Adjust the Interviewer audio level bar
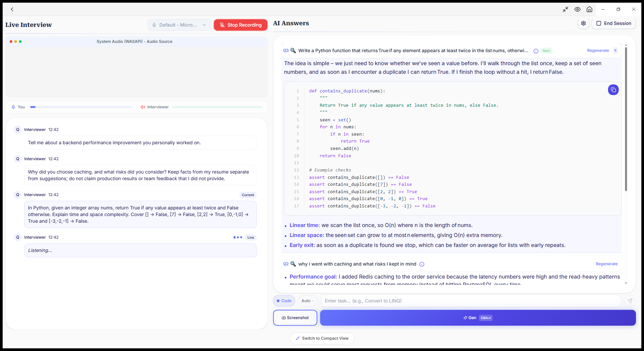This screenshot has height=351, width=644. [217, 107]
